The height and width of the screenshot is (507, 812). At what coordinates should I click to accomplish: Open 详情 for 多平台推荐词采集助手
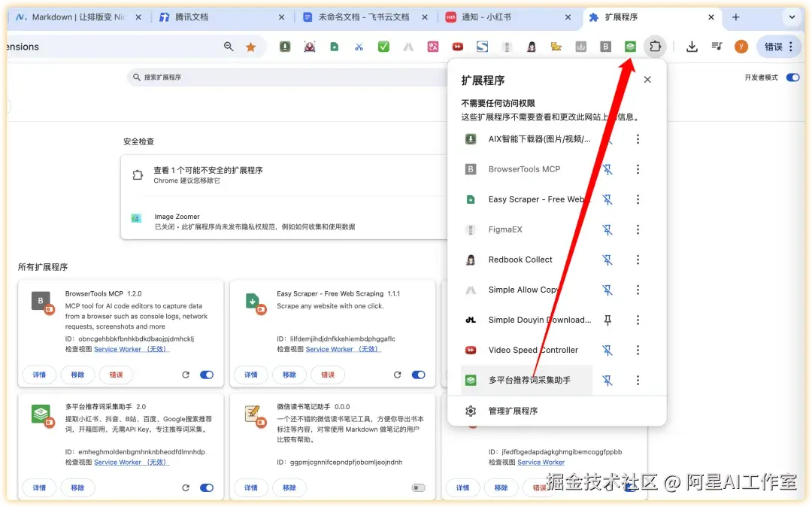(x=39, y=487)
